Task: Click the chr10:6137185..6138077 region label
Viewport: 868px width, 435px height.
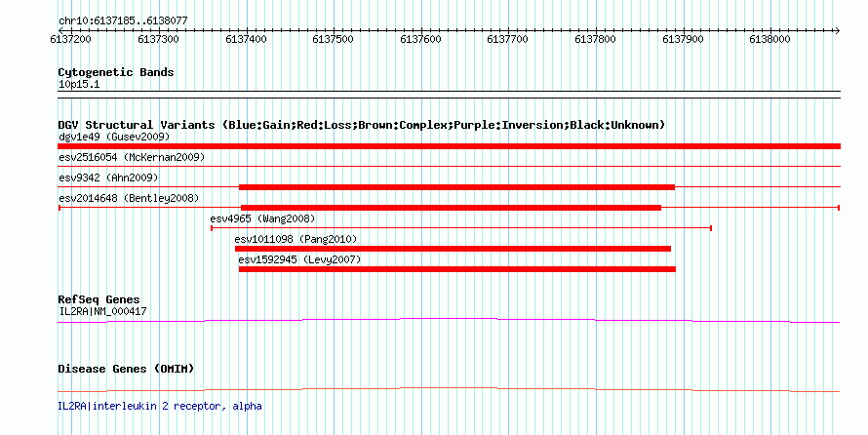Action: [x=123, y=20]
